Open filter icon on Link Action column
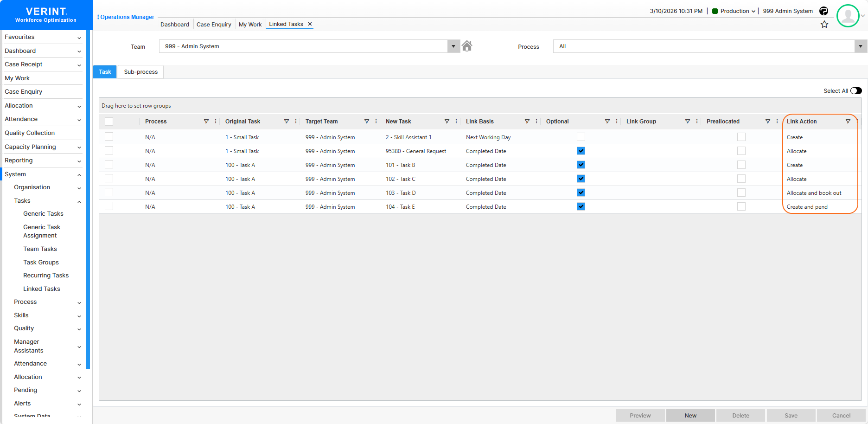The height and width of the screenshot is (424, 868). (x=848, y=122)
